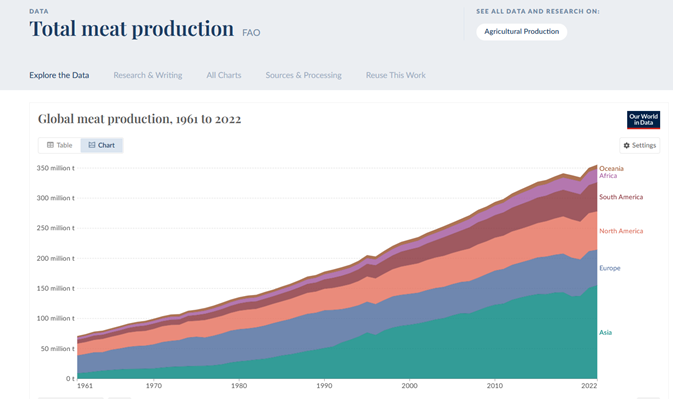Go to Research & Writing tab
The width and height of the screenshot is (673, 399).
click(x=148, y=75)
